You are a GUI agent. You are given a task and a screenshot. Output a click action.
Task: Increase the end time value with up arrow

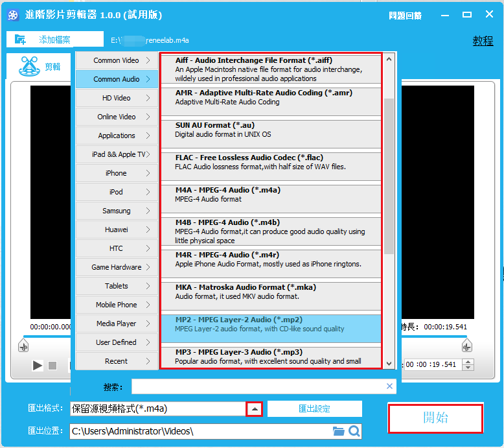[468, 362]
